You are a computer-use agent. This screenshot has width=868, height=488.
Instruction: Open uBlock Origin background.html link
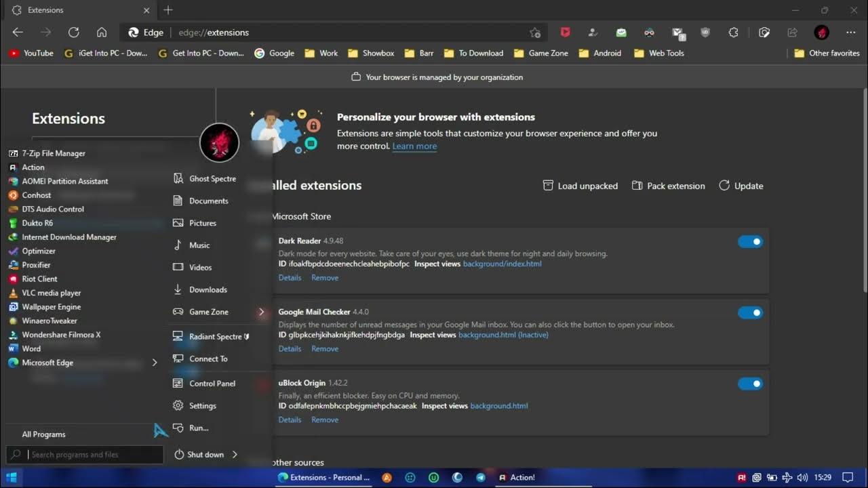(x=499, y=406)
